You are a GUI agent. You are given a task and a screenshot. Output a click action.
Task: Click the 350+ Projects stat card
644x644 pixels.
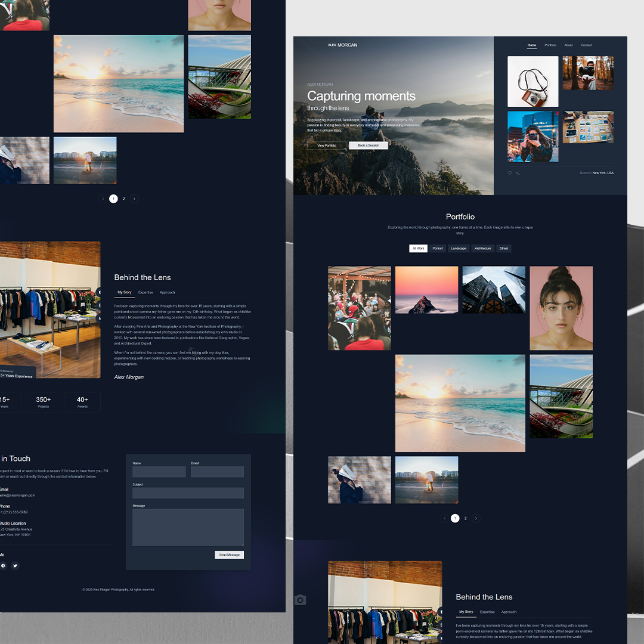point(43,402)
